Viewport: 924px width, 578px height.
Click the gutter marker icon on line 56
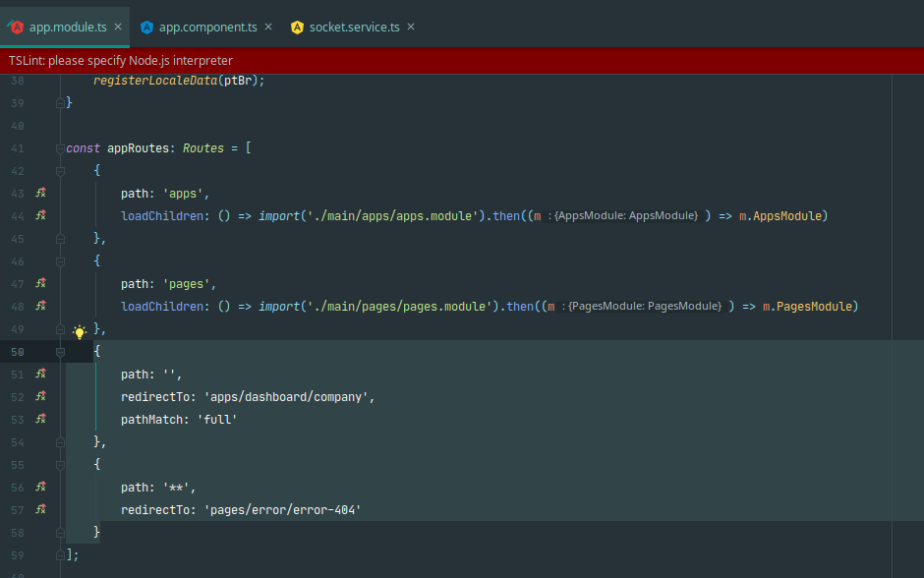coord(40,487)
